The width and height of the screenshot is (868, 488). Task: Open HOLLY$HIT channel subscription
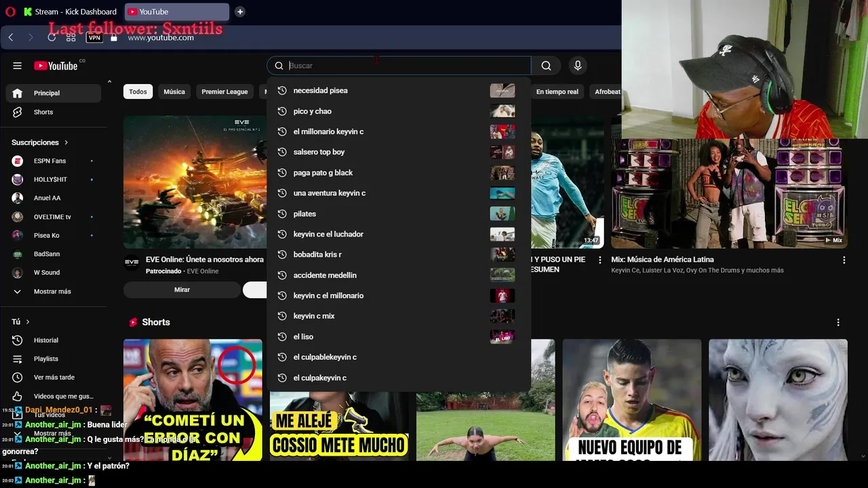(x=54, y=180)
